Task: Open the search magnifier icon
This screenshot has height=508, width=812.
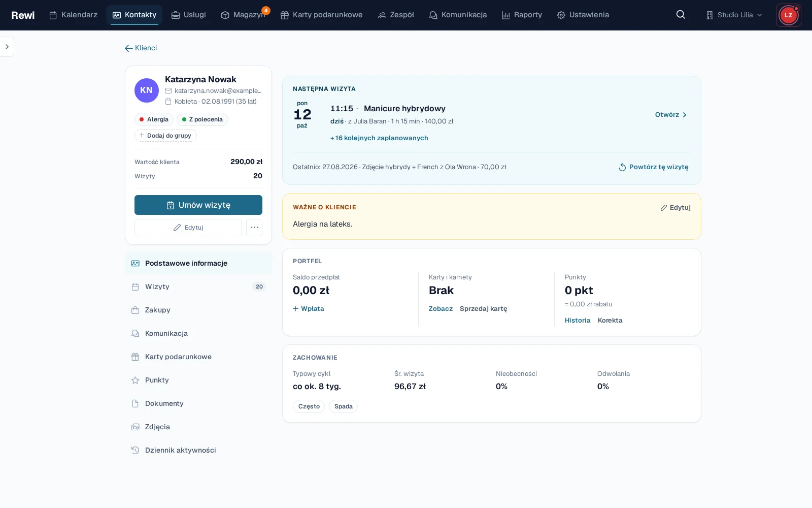Action: pos(681,15)
